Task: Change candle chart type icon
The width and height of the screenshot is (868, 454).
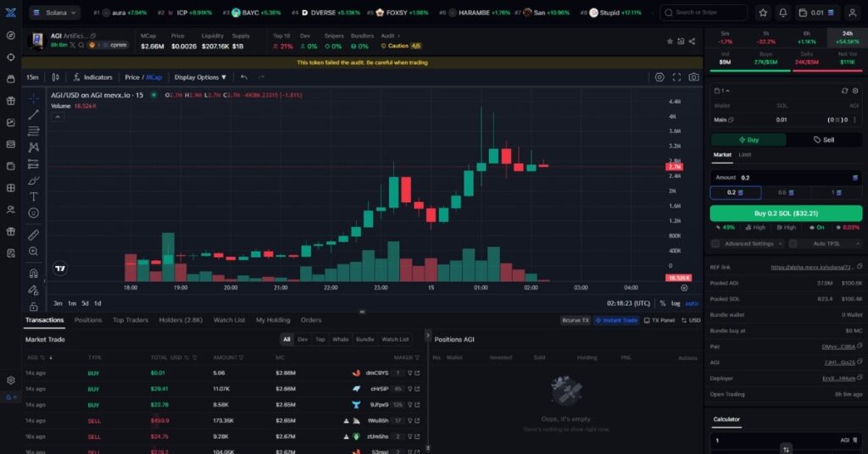Action: point(55,77)
